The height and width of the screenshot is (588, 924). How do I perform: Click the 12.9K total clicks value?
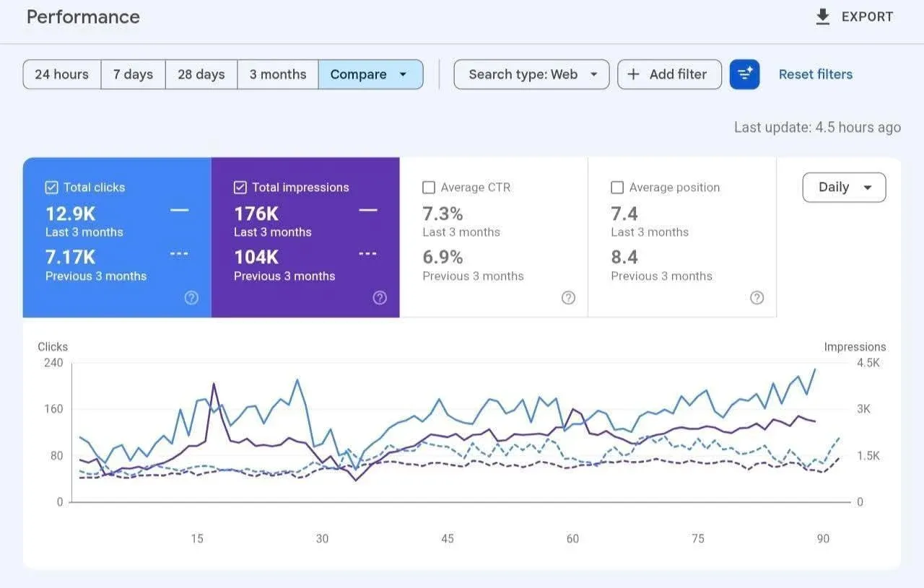[x=70, y=214]
